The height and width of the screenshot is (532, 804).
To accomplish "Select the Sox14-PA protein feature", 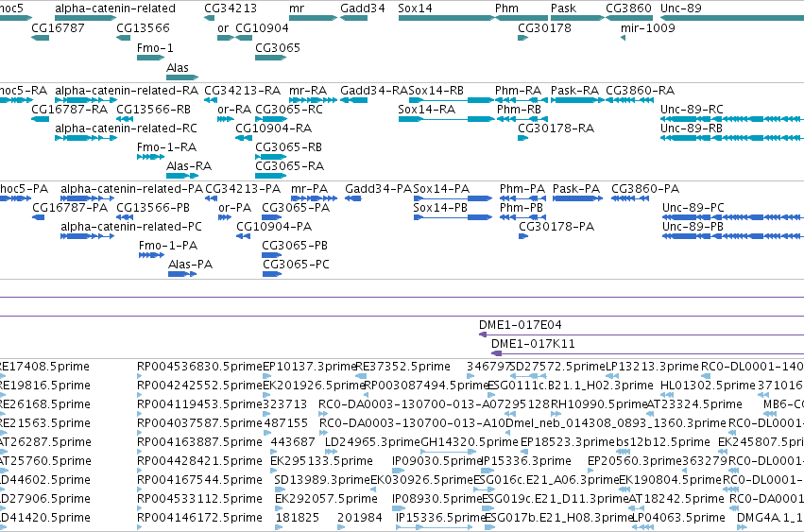I will (453, 198).
